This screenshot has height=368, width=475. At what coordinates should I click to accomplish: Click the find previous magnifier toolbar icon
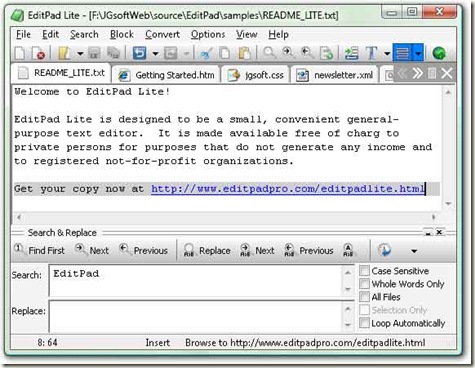coord(307,53)
